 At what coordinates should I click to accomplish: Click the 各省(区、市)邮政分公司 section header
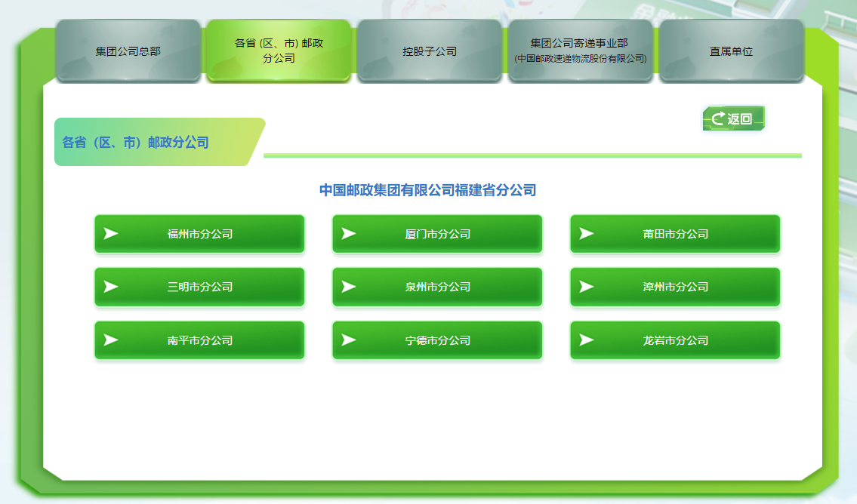pos(136,142)
